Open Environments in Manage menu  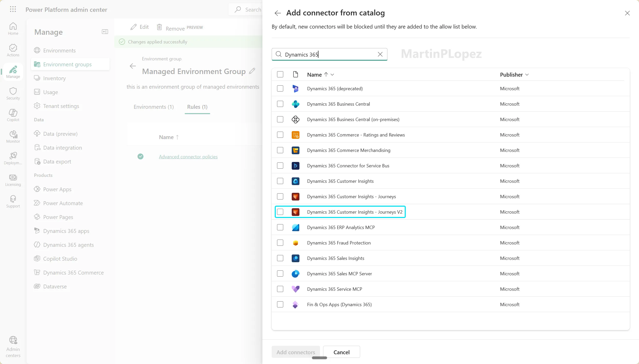tap(70, 50)
